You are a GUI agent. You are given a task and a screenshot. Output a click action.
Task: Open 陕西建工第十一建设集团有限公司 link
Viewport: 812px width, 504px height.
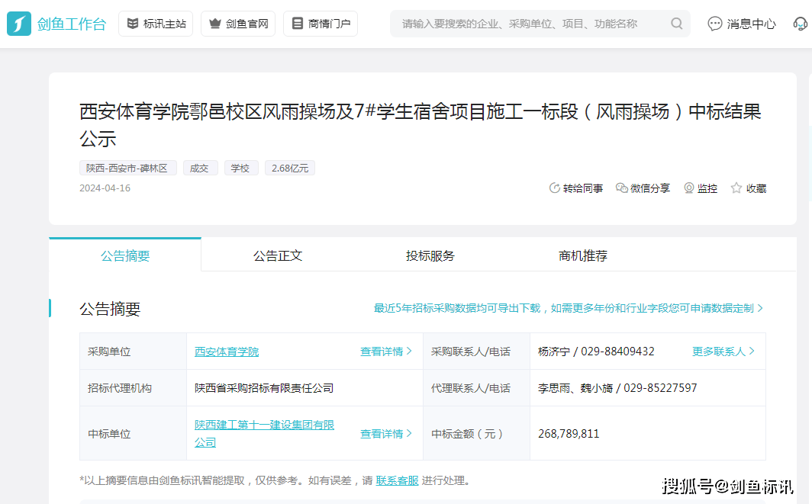click(264, 434)
